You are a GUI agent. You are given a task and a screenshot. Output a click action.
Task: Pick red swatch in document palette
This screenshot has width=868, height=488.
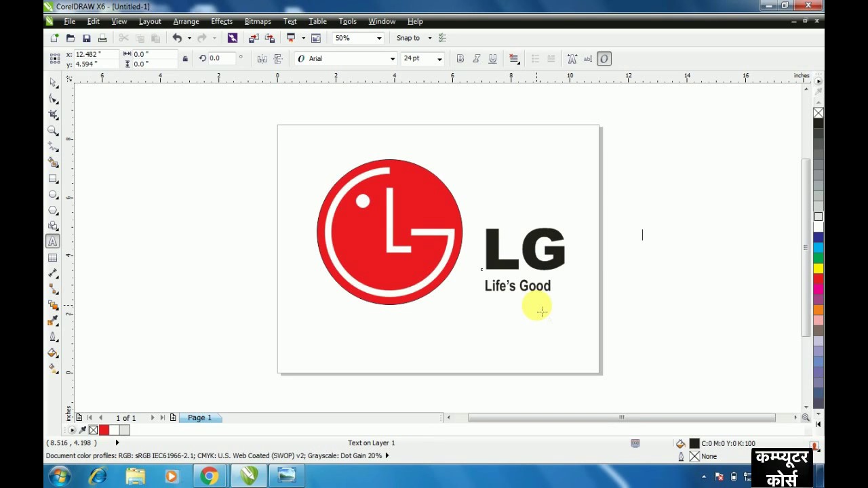(104, 430)
